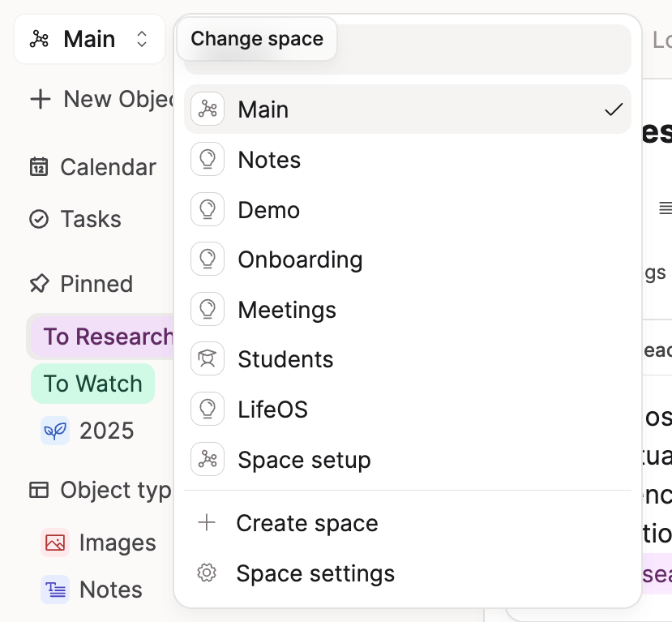This screenshot has width=672, height=622.
Task: Select the green To Watch tag
Action: point(92,384)
